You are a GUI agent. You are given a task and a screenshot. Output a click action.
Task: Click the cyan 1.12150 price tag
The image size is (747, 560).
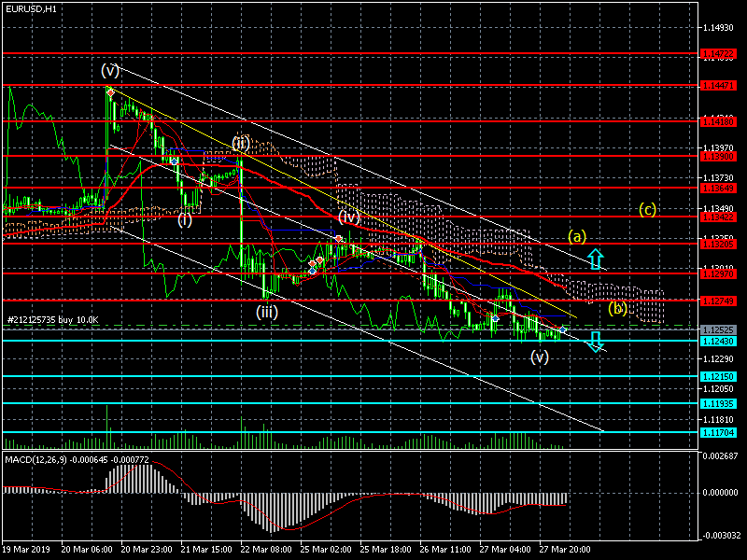(x=718, y=377)
